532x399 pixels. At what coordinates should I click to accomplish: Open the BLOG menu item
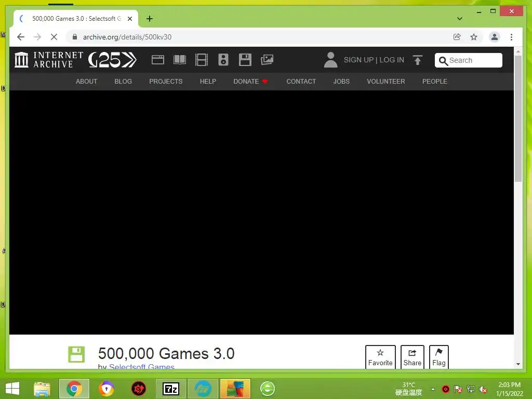[x=123, y=82]
